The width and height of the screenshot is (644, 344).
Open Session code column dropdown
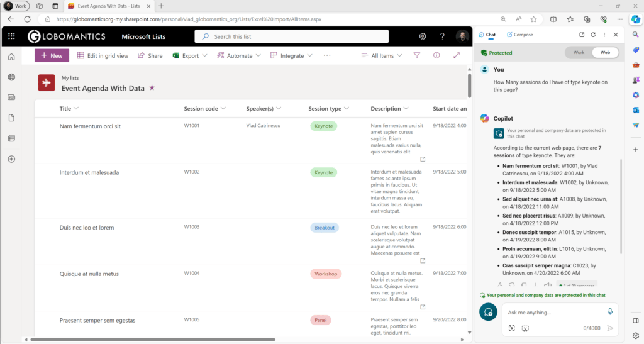point(204,108)
